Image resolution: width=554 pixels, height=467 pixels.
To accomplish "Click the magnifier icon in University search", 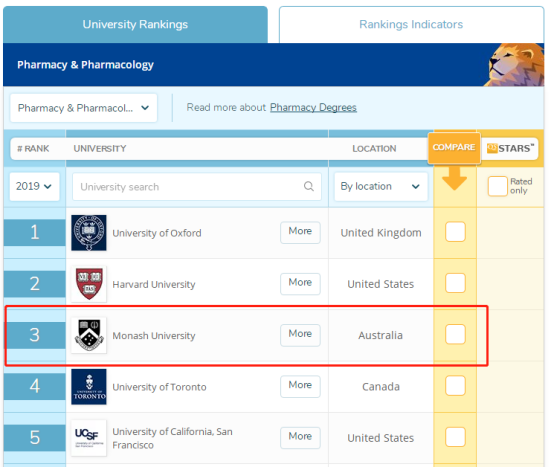I will [309, 186].
